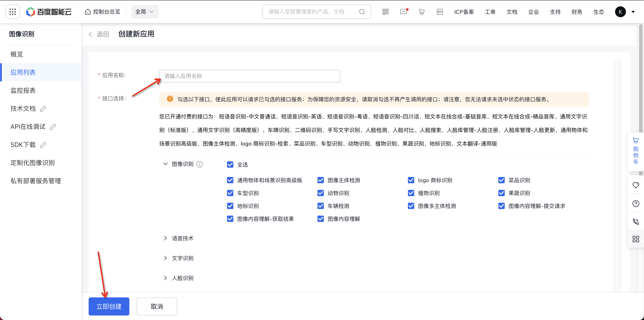Click the four-squares grid side icon
This screenshot has width=644, height=320.
635,239
